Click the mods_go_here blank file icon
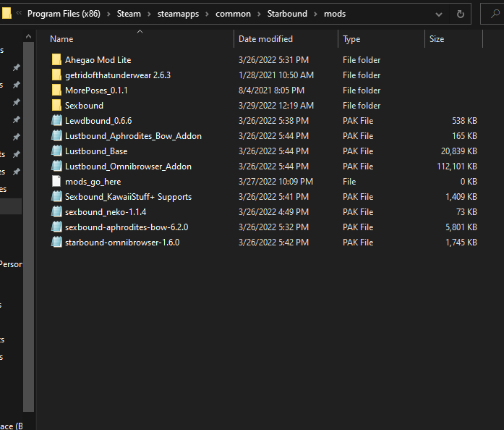This screenshot has height=430, width=504. tap(56, 181)
